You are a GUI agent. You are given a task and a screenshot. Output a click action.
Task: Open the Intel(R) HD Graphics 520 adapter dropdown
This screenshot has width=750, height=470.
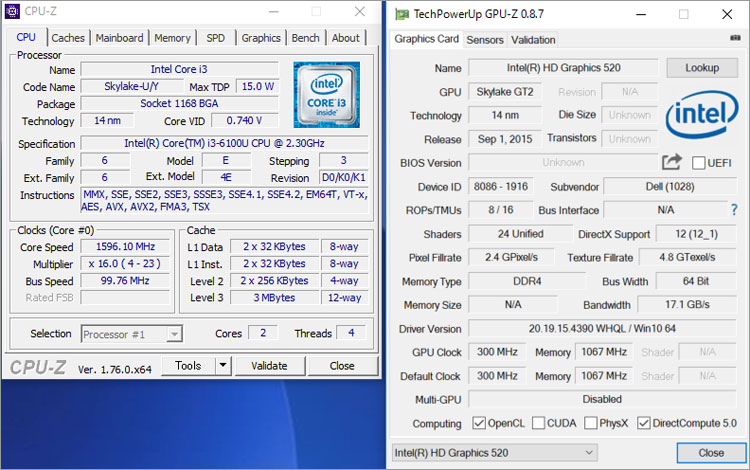(x=495, y=452)
